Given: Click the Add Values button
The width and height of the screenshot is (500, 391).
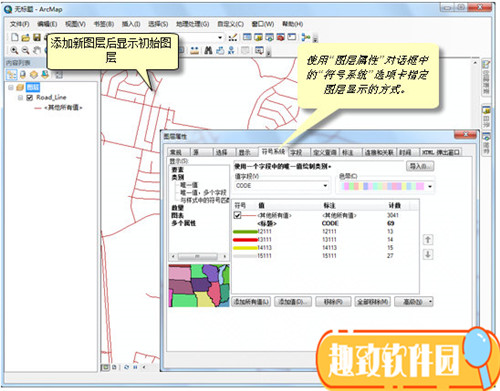Looking at the screenshot, I should click(x=292, y=302).
